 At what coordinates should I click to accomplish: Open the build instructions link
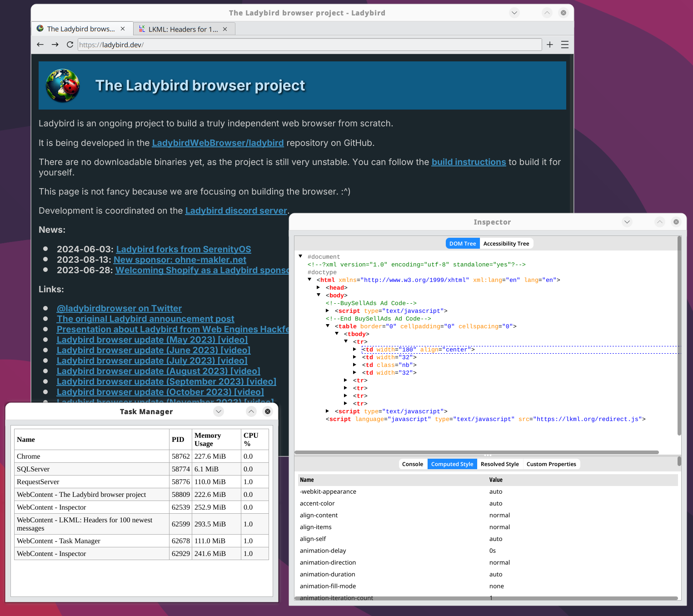click(x=468, y=162)
